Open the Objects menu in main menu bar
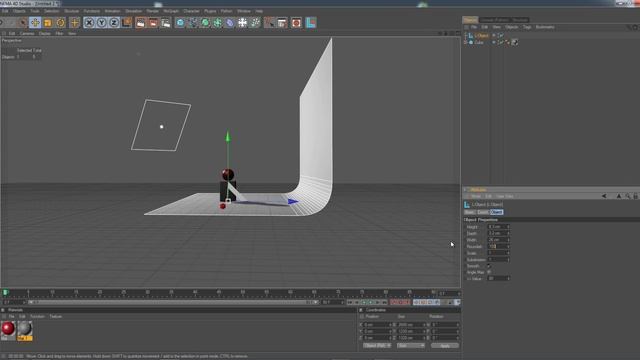The height and width of the screenshot is (360, 640). tap(19, 11)
